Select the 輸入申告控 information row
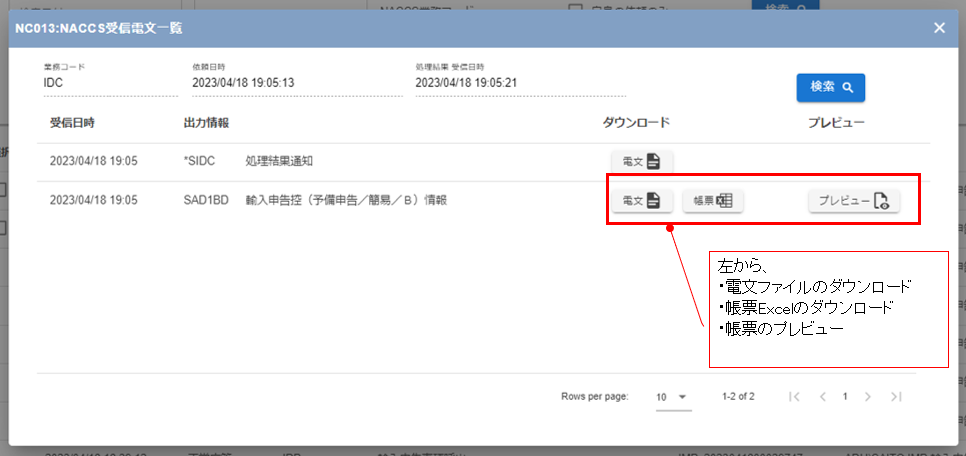Screen dimensions: 966x456 pyautogui.click(x=345, y=200)
